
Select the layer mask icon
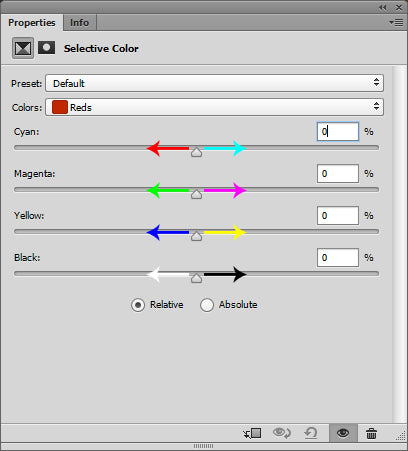46,48
